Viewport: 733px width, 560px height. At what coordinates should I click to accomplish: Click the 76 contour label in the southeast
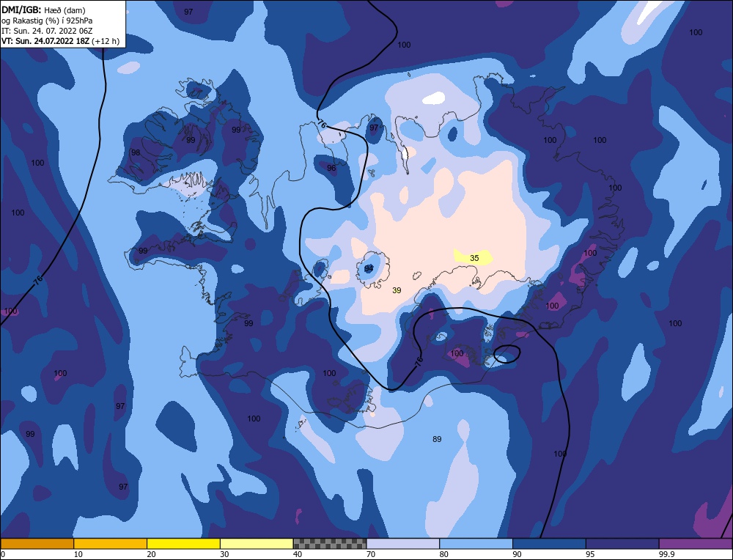point(419,361)
